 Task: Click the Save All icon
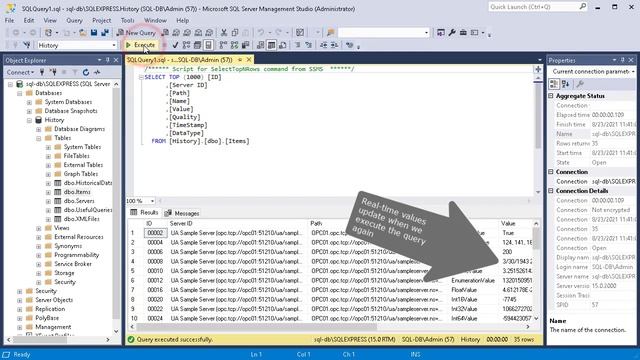click(x=105, y=32)
